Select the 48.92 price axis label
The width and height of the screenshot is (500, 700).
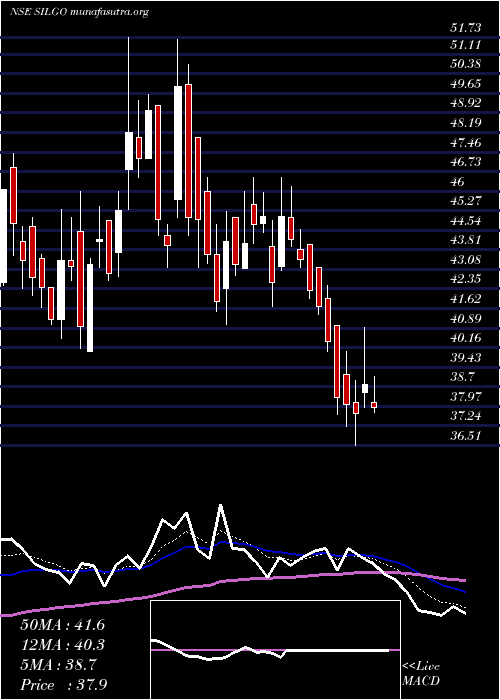[466, 104]
